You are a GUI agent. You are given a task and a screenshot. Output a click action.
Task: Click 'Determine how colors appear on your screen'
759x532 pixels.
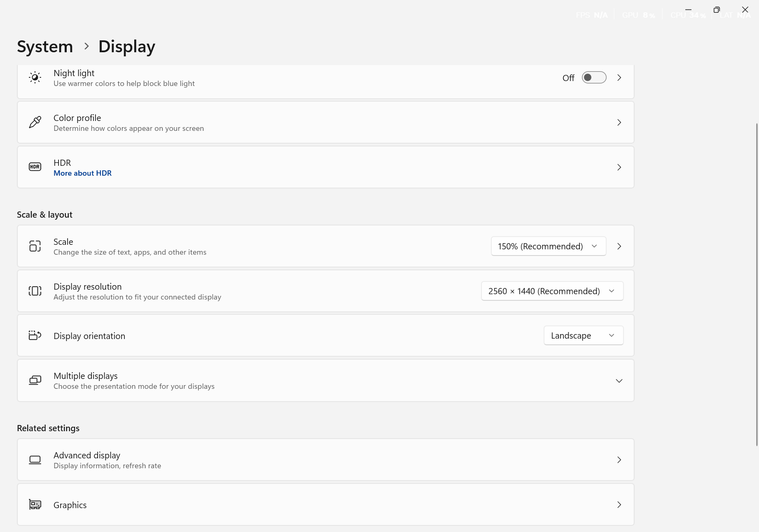point(128,128)
